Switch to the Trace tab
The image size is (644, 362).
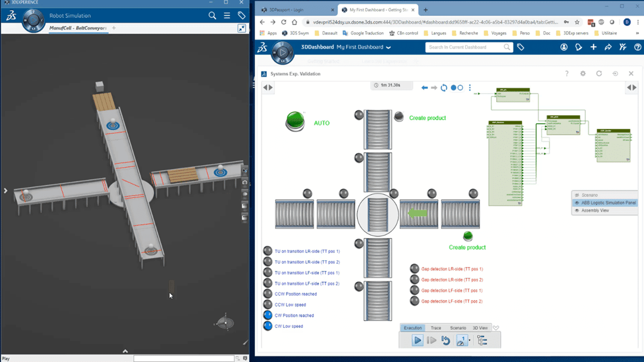[x=436, y=328]
